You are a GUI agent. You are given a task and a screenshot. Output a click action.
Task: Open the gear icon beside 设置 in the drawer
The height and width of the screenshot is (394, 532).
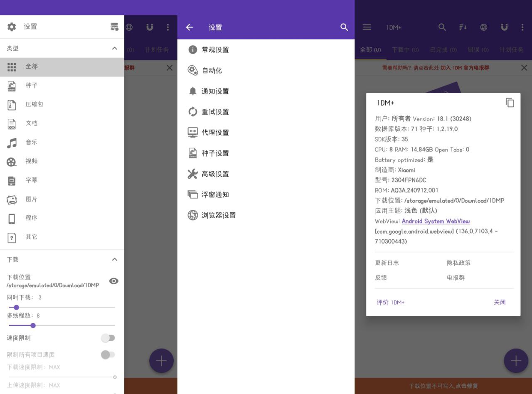(12, 27)
